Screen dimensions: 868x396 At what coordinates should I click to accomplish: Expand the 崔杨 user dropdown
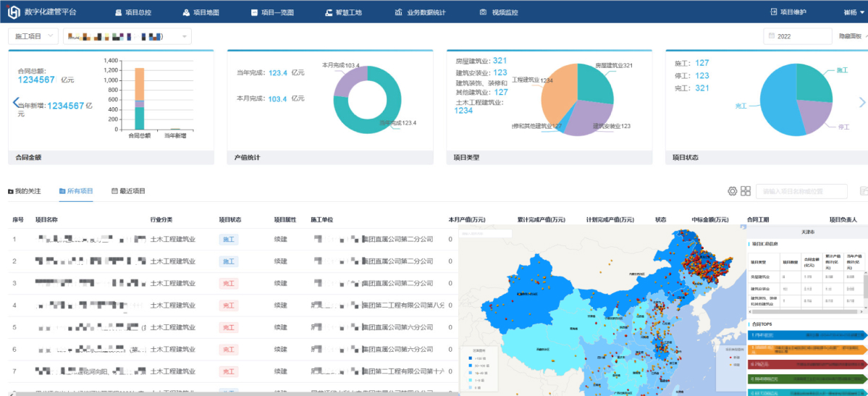coord(854,12)
